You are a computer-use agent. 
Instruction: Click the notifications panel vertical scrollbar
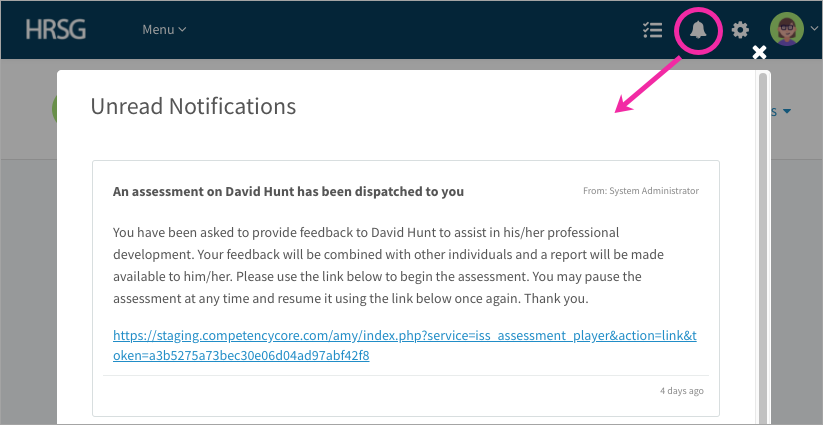coord(762,247)
